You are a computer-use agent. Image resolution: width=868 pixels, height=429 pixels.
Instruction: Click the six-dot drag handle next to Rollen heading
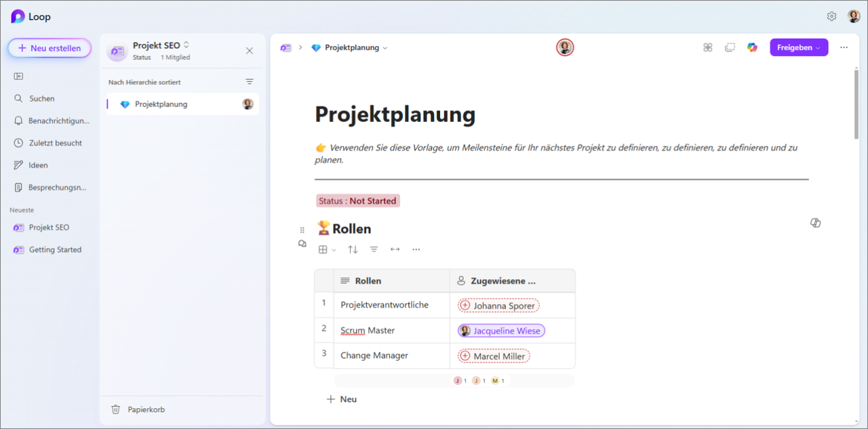301,229
